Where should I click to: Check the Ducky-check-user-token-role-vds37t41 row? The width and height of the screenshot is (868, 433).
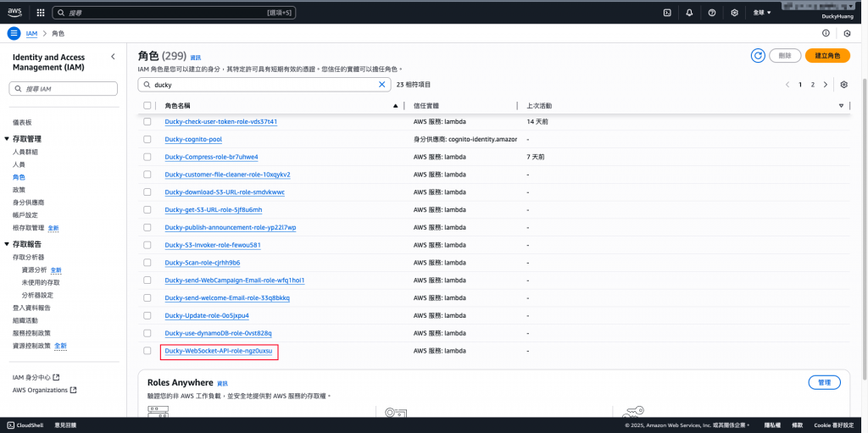[147, 121]
